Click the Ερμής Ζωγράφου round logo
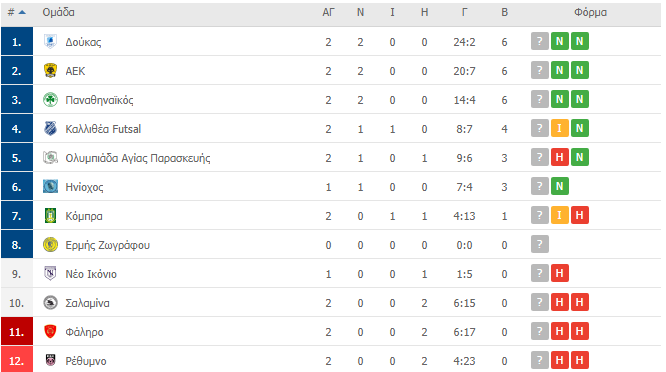Image resolution: width=666 pixels, height=372 pixels. (x=50, y=245)
